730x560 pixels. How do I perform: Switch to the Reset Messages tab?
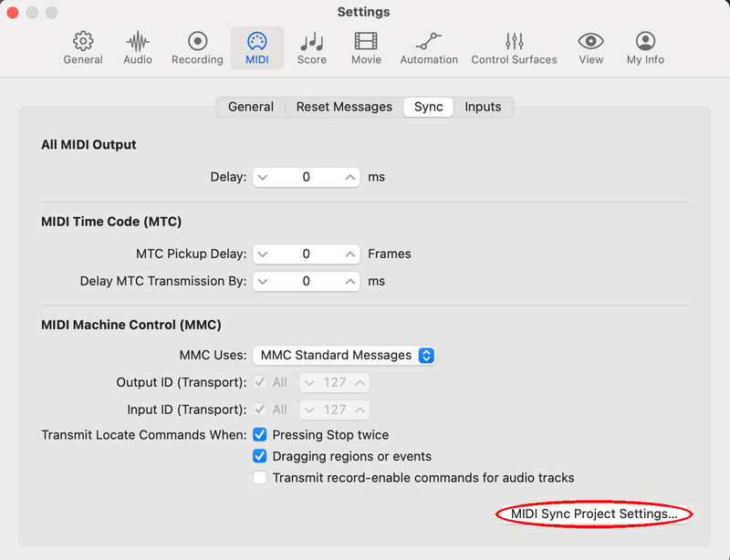(x=344, y=107)
